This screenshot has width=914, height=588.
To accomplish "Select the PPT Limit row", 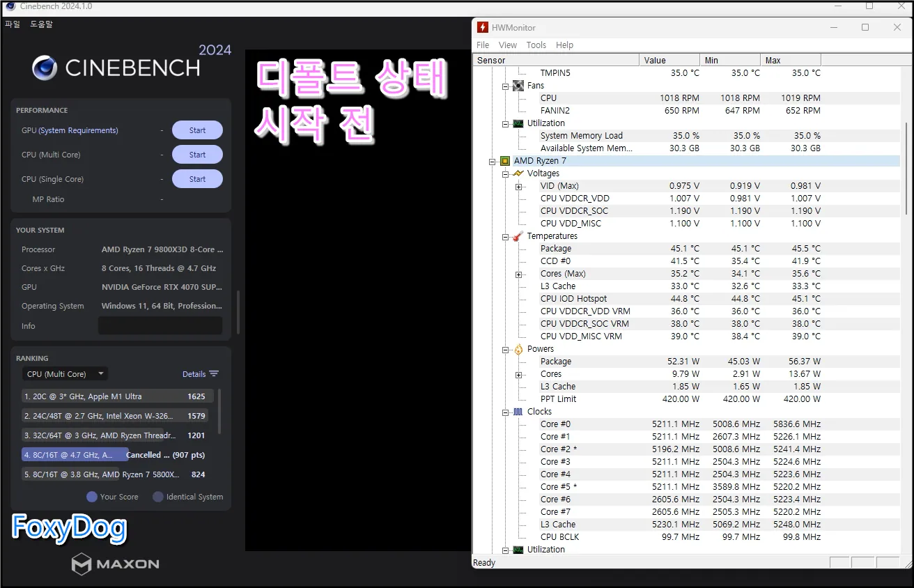I will pyautogui.click(x=686, y=399).
